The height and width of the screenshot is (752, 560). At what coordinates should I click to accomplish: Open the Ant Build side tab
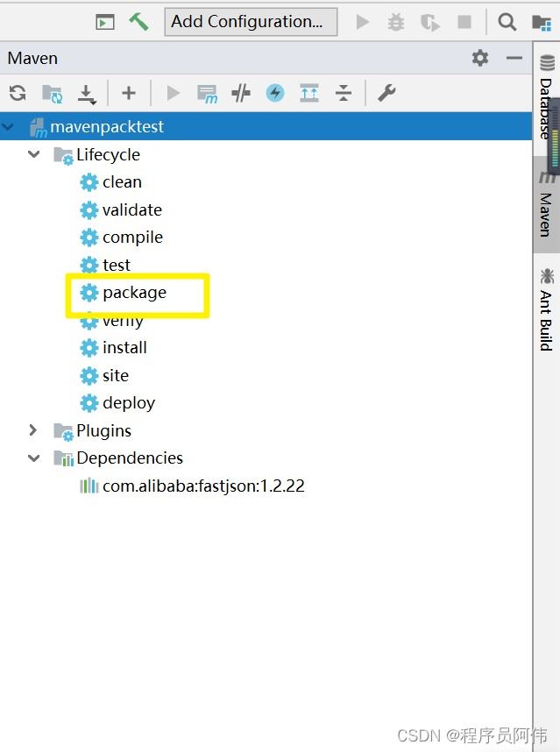[547, 309]
